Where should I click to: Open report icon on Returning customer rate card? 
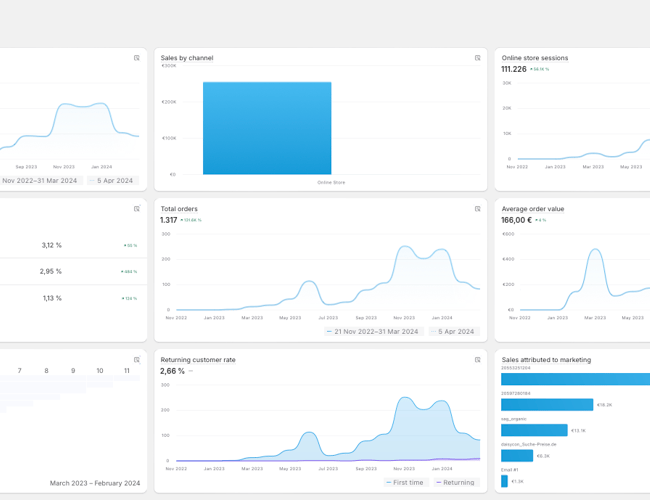click(x=477, y=359)
